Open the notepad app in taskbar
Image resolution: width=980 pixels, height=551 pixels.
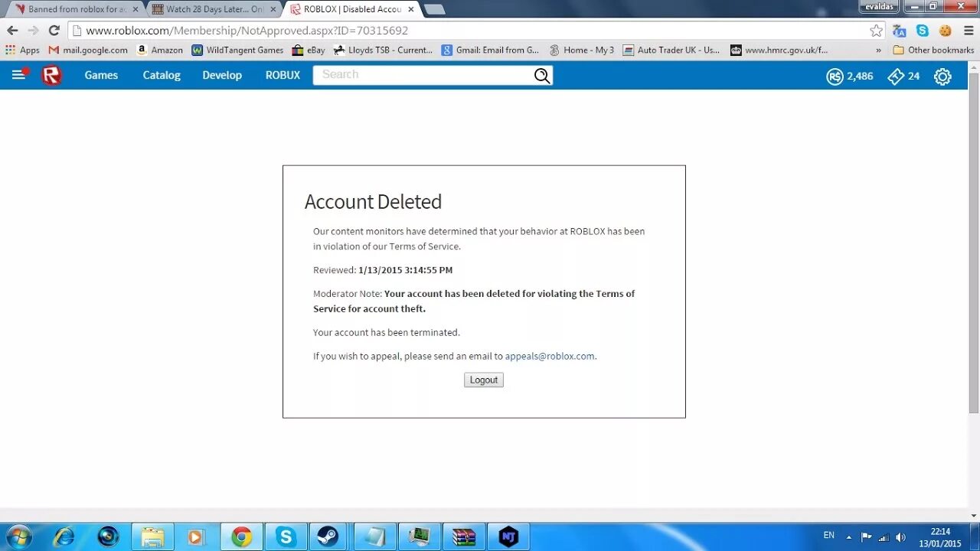(374, 537)
